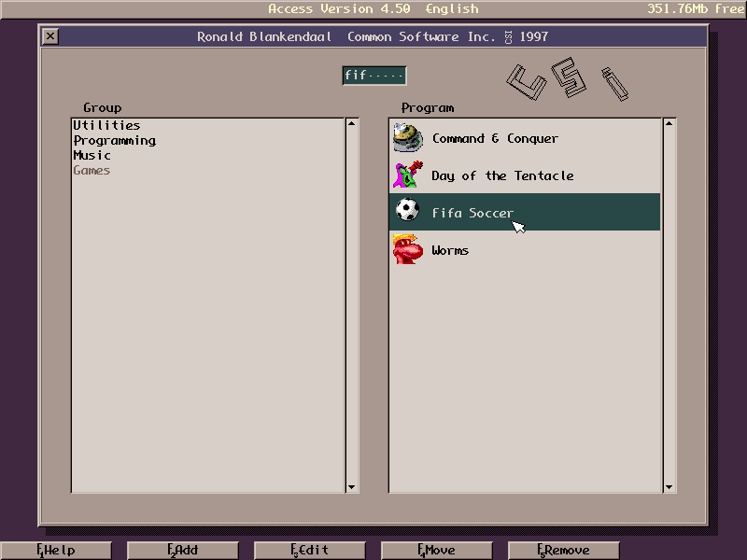Click the Day of the Tentacle icon
Screen dimensions: 747x560
click(x=408, y=175)
